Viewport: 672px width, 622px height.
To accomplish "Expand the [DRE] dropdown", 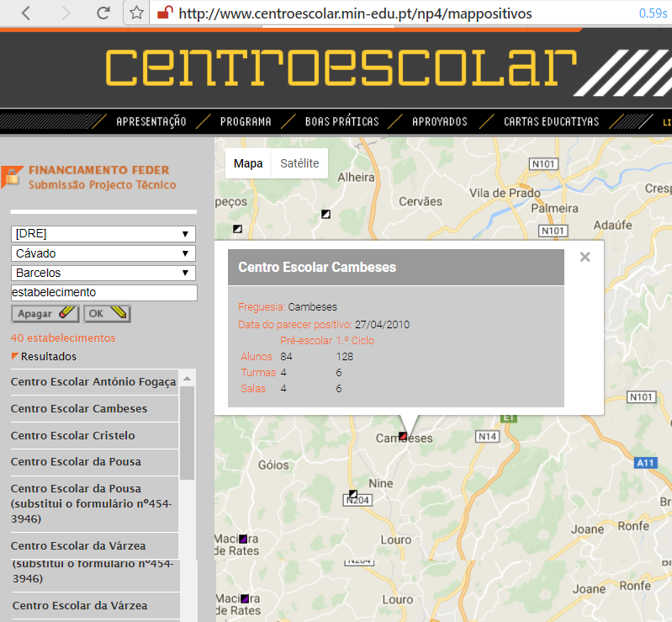I will point(103,234).
